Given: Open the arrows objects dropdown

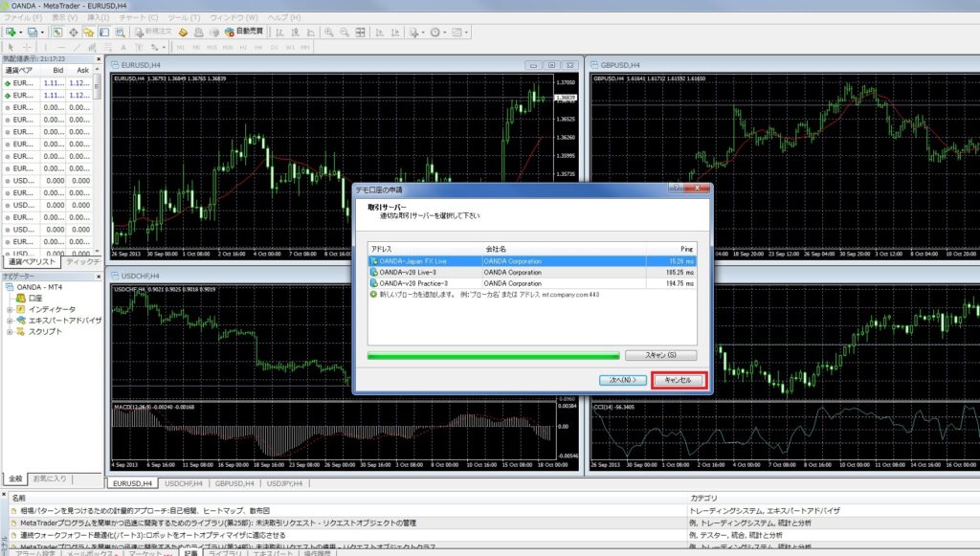Looking at the screenshot, I should (158, 48).
